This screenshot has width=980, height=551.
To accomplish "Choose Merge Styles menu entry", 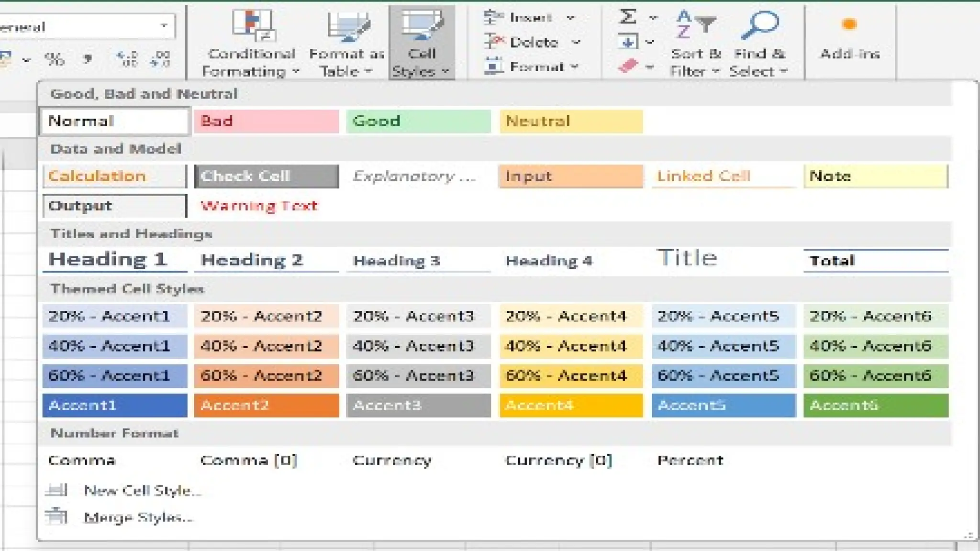I will click(x=138, y=518).
